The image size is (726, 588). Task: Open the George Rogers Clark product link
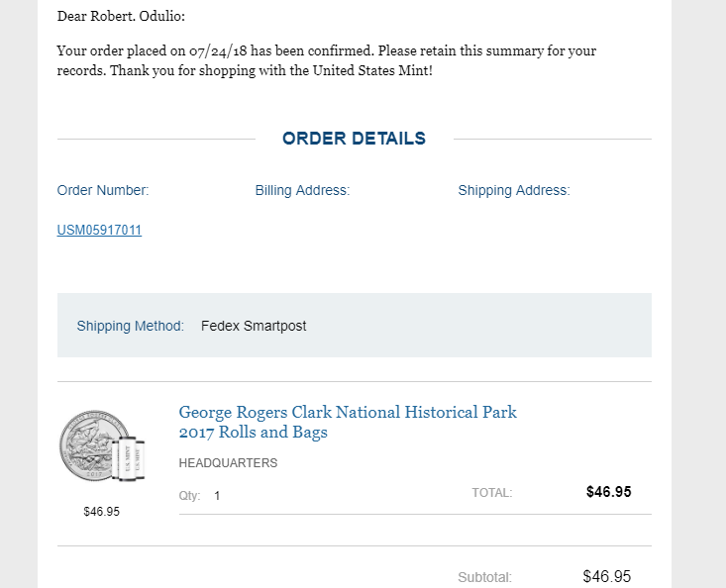pyautogui.click(x=347, y=422)
